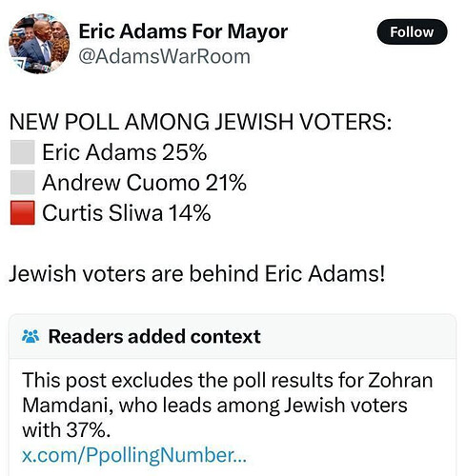
Task: Click the community note card body
Action: [x=233, y=417]
